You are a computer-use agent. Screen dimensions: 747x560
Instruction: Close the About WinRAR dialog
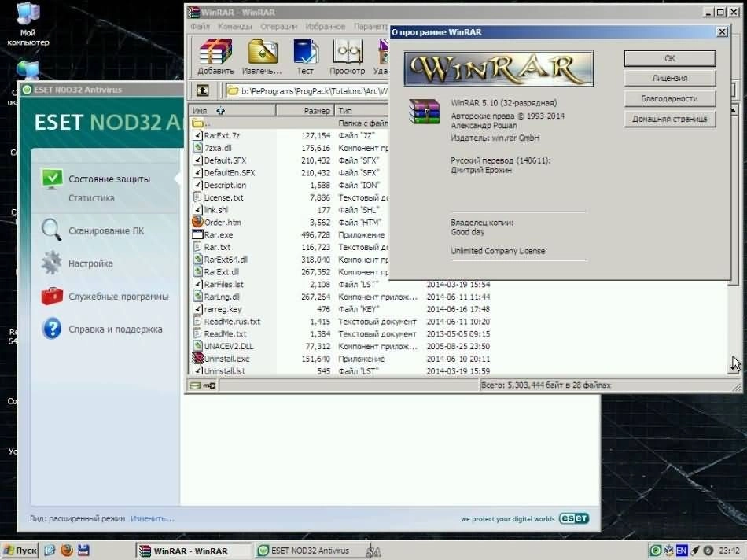722,32
